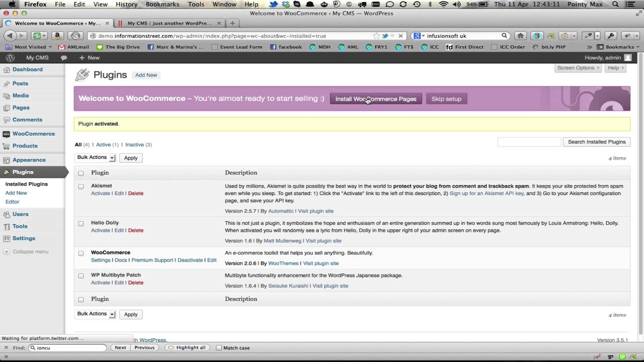644x362 pixels.
Task: Open Tools menu in sidebar
Action: (20, 226)
